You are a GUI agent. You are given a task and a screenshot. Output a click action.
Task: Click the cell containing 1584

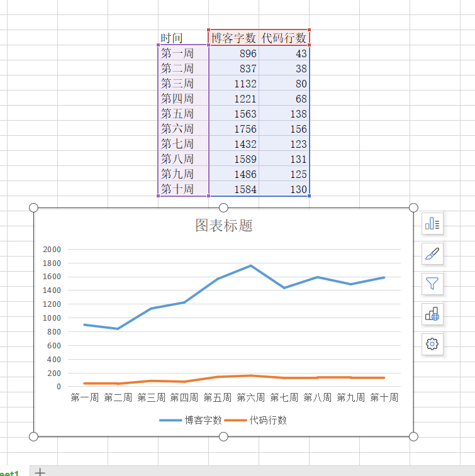233,189
